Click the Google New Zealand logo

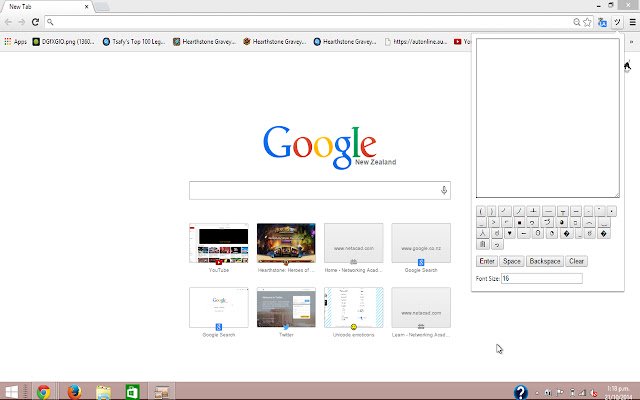tap(329, 147)
